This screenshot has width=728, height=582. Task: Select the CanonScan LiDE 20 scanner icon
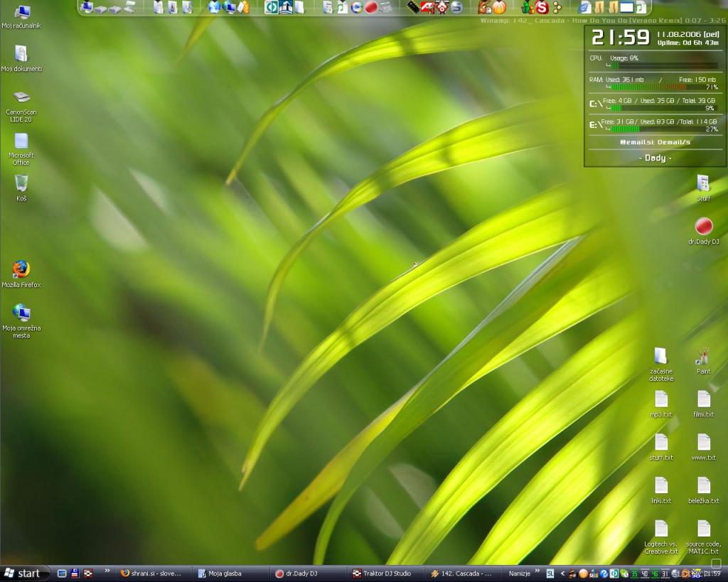(x=21, y=107)
